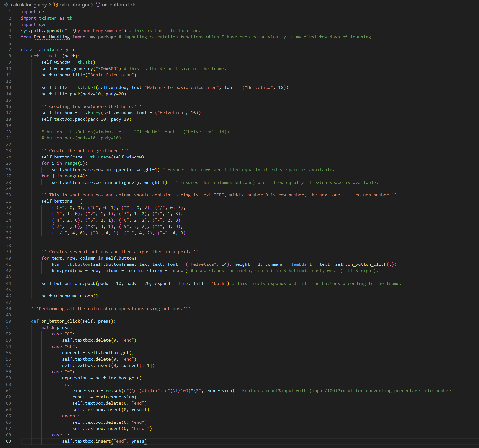479x448 pixels.
Task: Place cursor on 'def __init__' definition
Action: click(x=52, y=56)
